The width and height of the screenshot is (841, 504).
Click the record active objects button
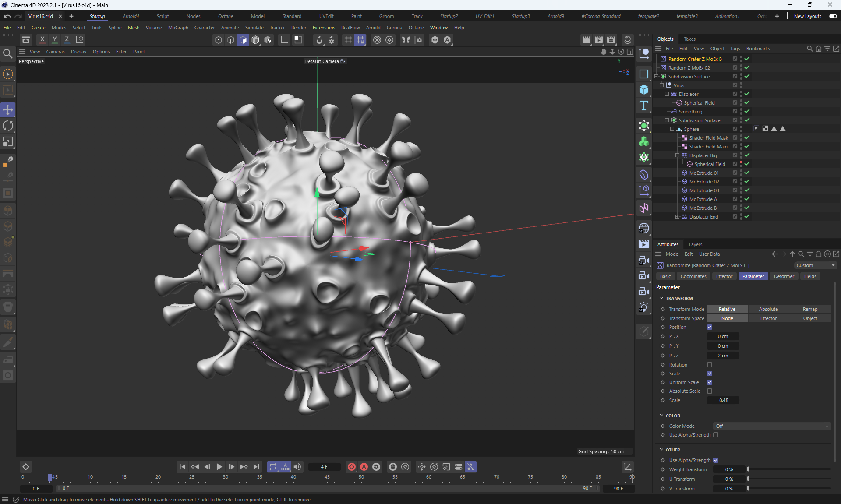[x=351, y=467]
